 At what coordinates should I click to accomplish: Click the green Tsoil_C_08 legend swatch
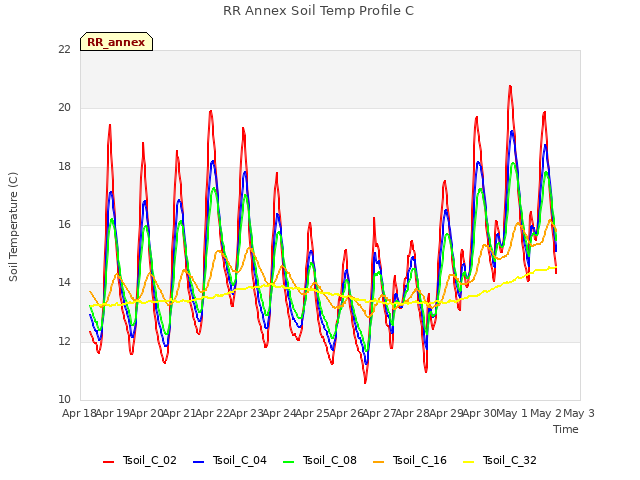point(289,462)
